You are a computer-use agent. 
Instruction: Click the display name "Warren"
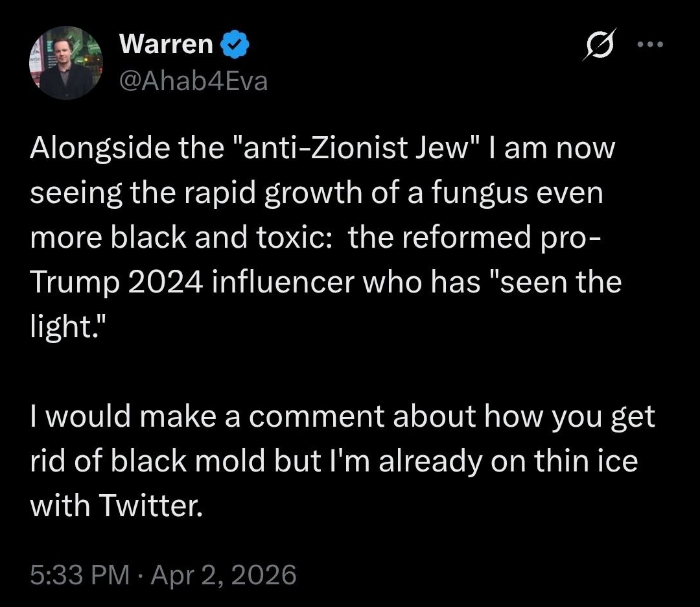(167, 45)
